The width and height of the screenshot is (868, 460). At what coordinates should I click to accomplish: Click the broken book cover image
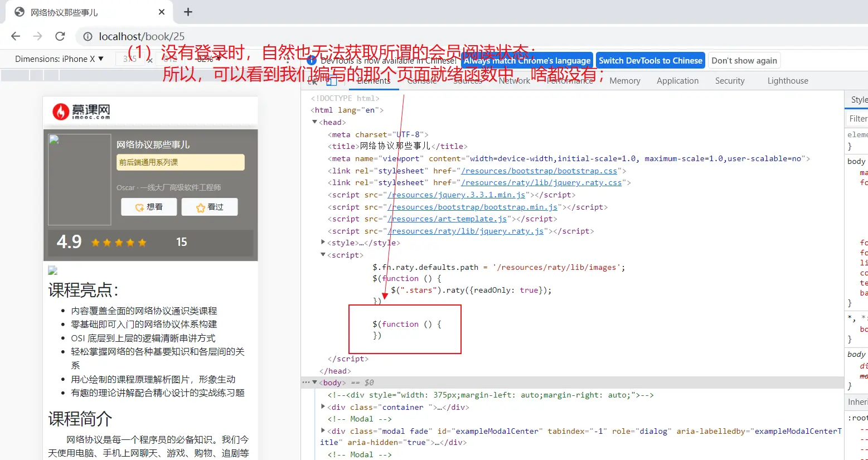80,179
